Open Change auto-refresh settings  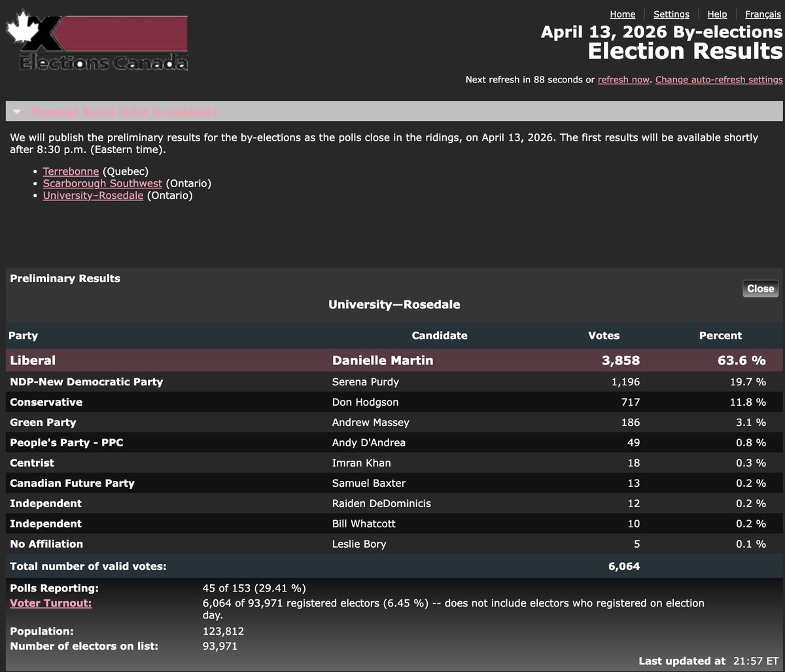point(719,80)
